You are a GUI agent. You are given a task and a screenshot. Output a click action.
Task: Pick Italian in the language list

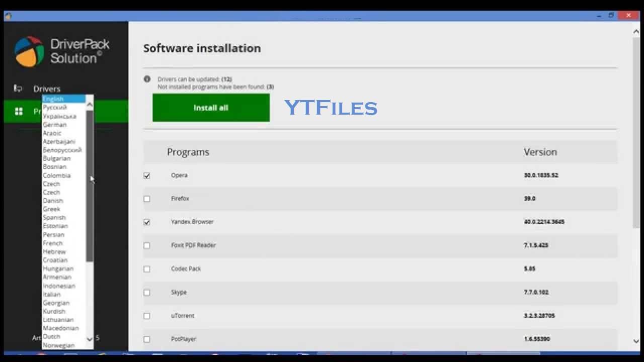tap(64, 294)
